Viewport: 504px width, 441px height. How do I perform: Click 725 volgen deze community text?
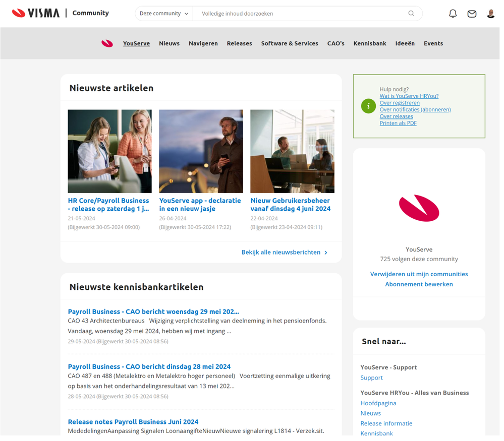coord(419,259)
